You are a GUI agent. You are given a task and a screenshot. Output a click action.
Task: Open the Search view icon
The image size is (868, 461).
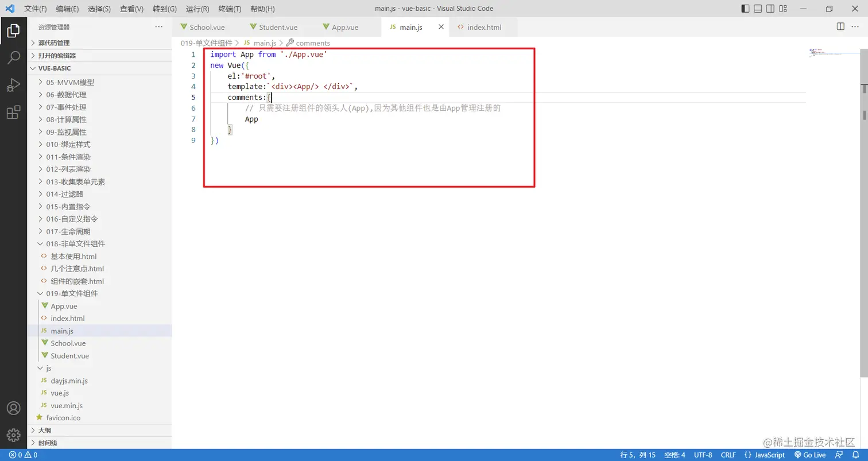tap(13, 57)
